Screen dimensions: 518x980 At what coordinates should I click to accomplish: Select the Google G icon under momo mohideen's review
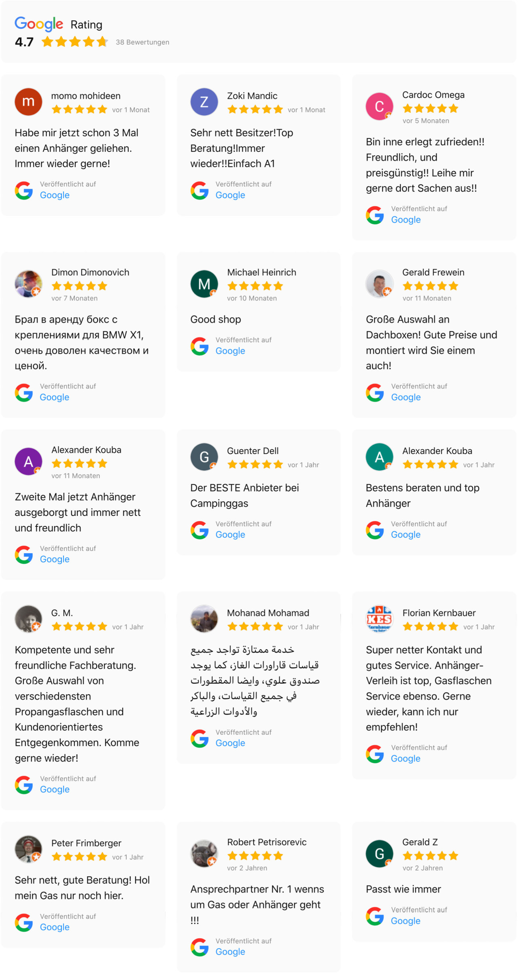coord(23,190)
